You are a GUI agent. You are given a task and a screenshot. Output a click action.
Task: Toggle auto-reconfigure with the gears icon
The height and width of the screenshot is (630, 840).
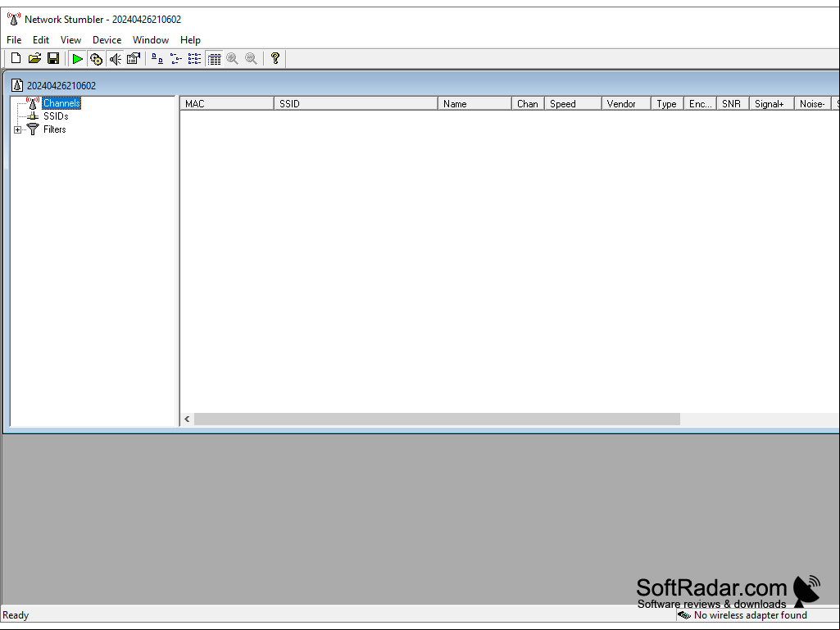[x=97, y=59]
